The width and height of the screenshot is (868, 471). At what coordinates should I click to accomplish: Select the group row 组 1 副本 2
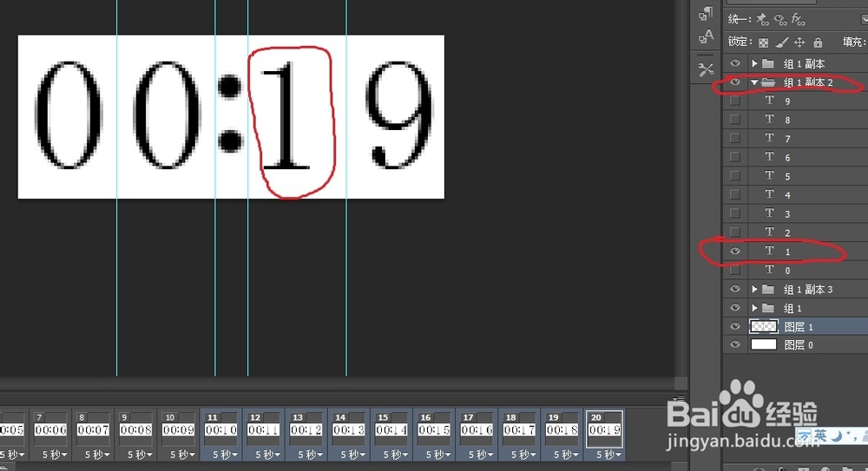pyautogui.click(x=795, y=82)
